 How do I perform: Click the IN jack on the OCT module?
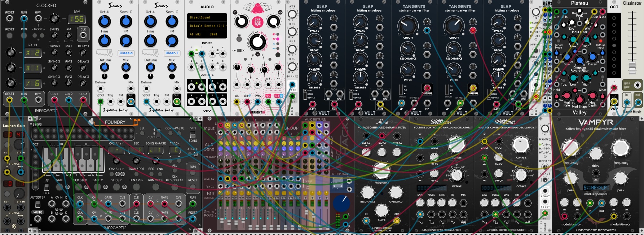tap(614, 88)
